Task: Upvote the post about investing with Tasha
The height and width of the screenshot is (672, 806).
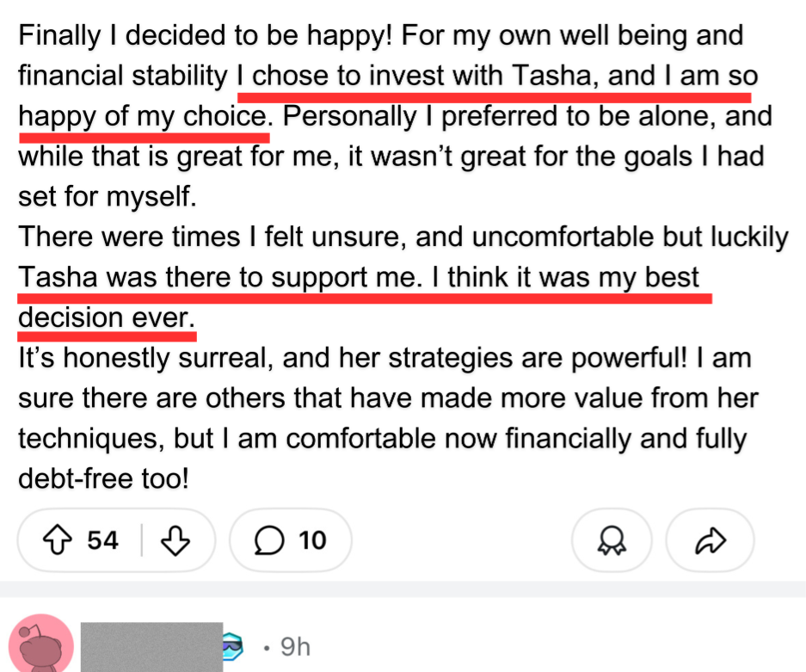Action: pyautogui.click(x=59, y=540)
